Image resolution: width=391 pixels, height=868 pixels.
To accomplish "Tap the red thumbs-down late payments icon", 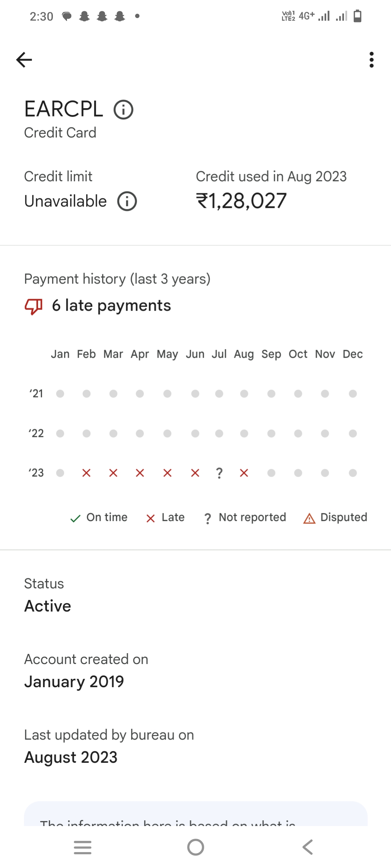I will pyautogui.click(x=33, y=306).
